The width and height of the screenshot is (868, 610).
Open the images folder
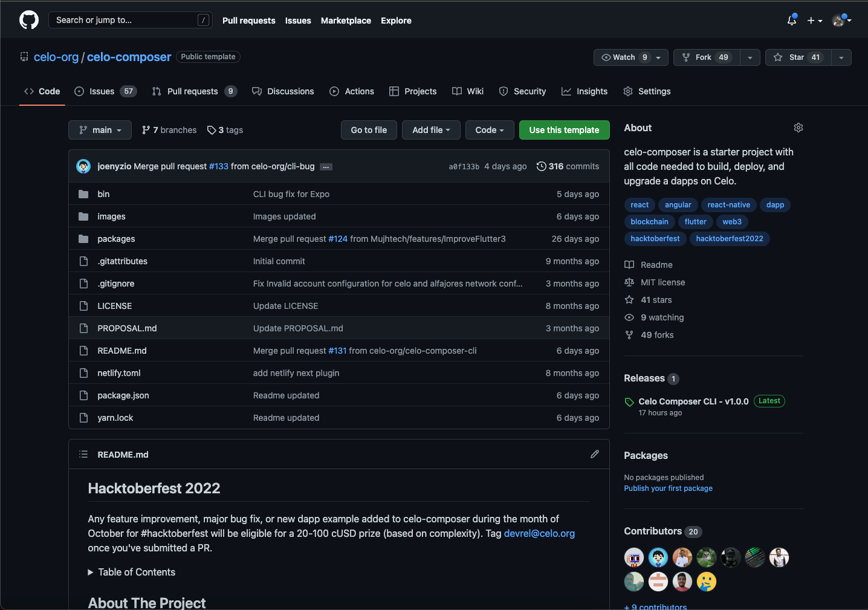pos(111,216)
